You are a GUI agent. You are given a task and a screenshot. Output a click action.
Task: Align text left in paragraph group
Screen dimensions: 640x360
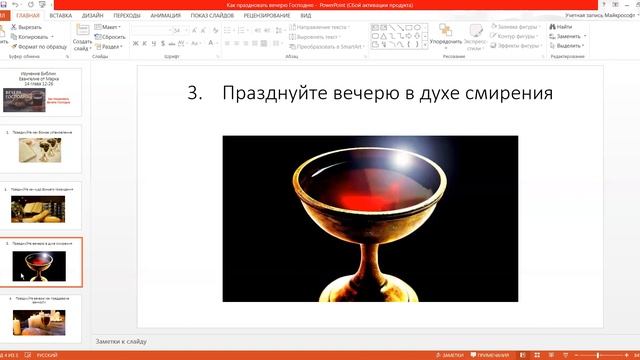click(x=227, y=43)
